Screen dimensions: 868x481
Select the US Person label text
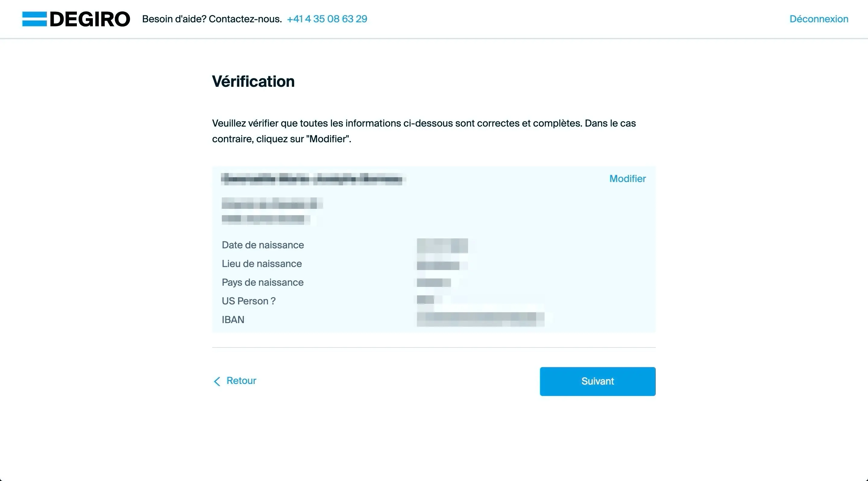coord(249,301)
